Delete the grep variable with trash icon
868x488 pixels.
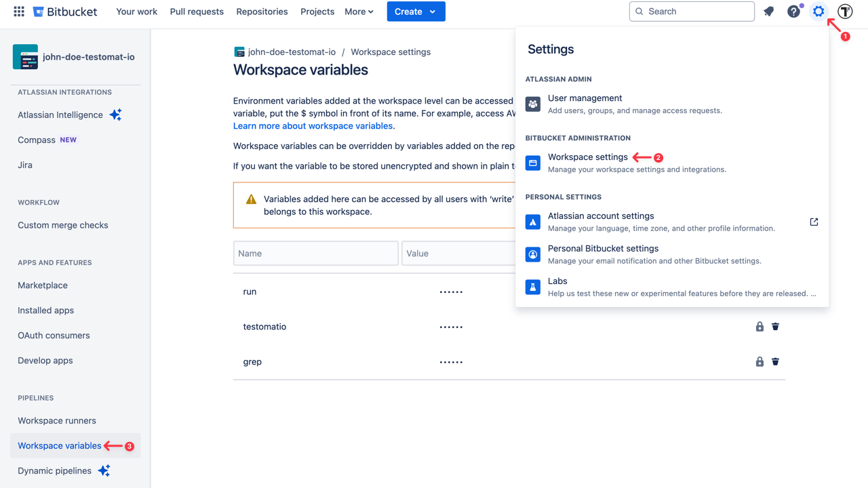click(x=775, y=361)
